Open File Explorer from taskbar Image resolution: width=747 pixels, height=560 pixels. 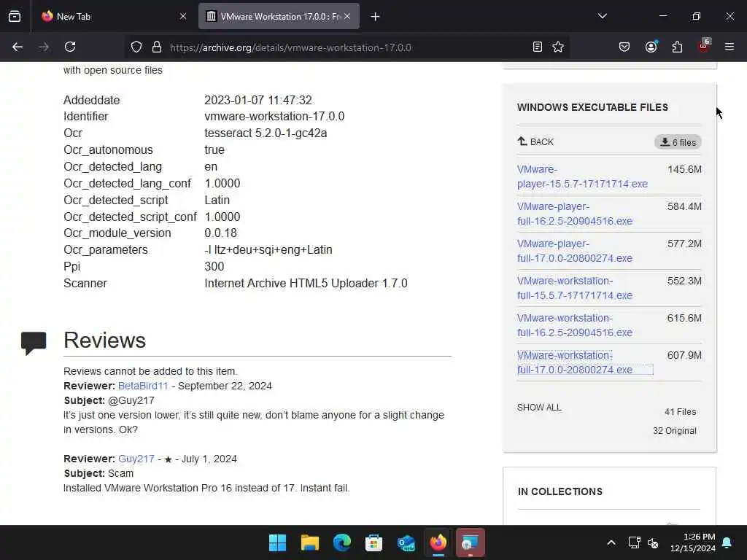coord(309,542)
